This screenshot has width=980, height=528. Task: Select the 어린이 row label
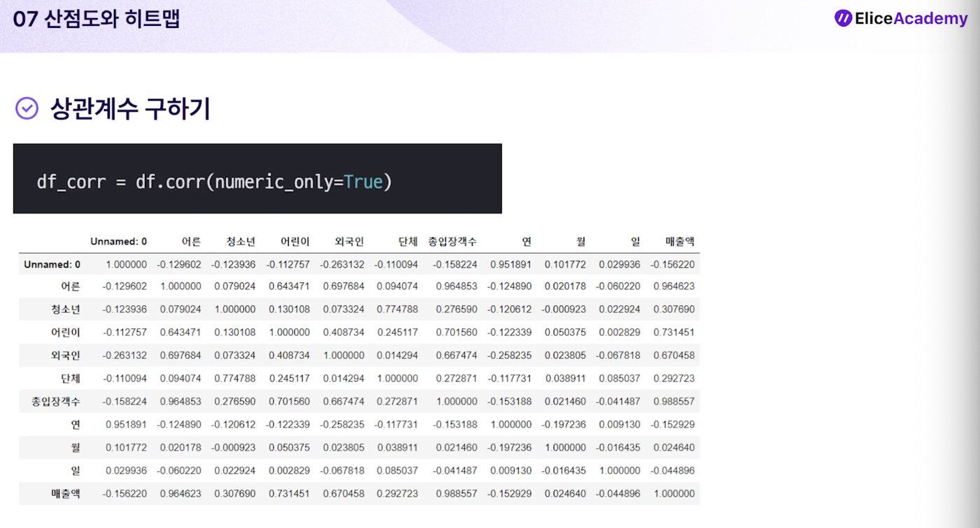66,332
